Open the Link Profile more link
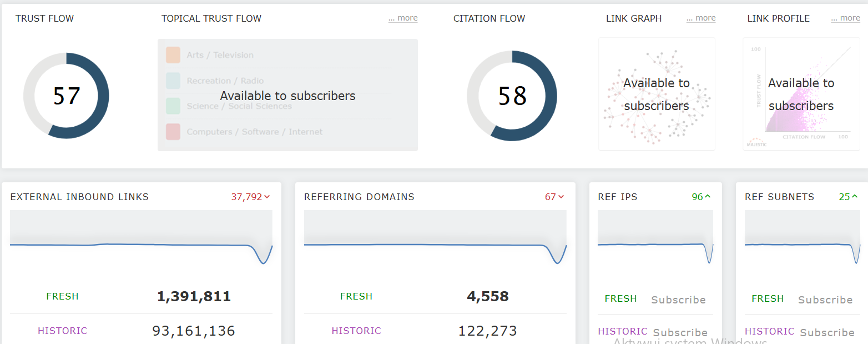 845,18
